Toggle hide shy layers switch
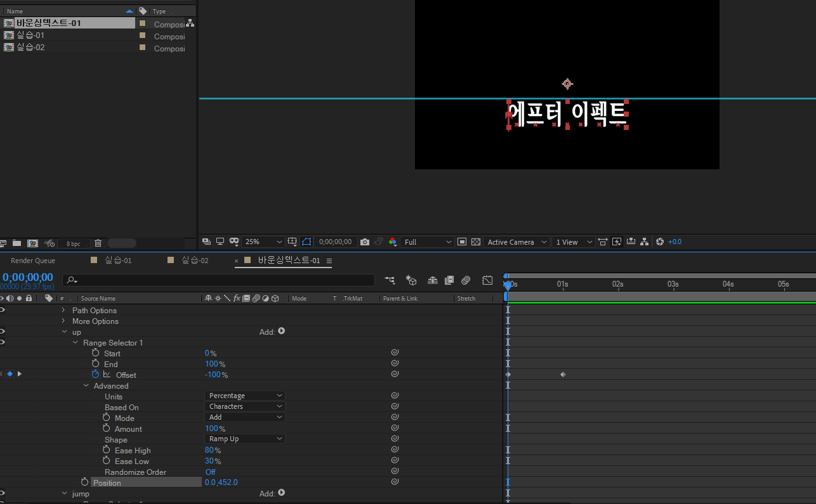This screenshot has width=816, height=504. coord(433,280)
